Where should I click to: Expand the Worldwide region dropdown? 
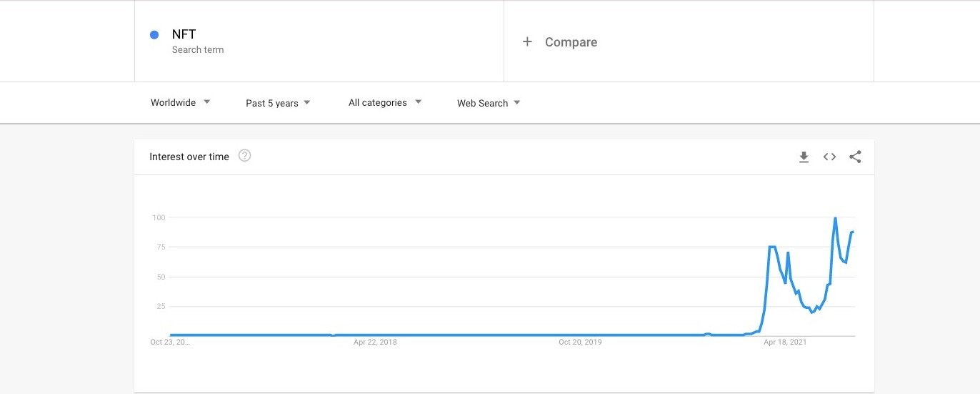[180, 102]
